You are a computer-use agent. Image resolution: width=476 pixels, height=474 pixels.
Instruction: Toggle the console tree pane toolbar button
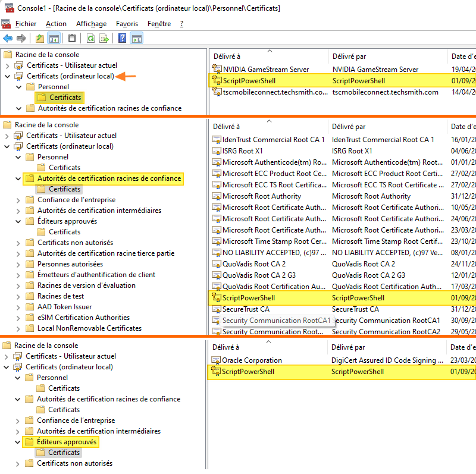[54, 39]
